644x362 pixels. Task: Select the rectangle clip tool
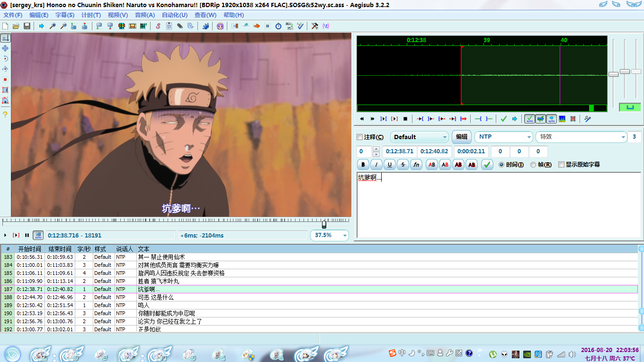click(5, 90)
